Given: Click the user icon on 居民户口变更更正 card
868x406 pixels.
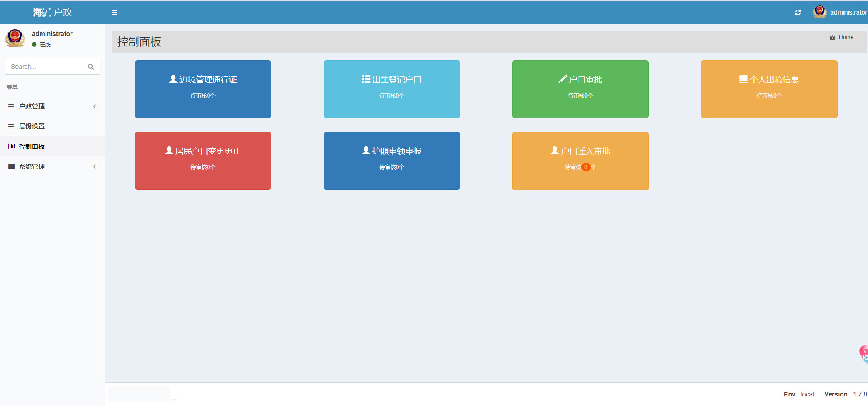Looking at the screenshot, I should pyautogui.click(x=169, y=150).
